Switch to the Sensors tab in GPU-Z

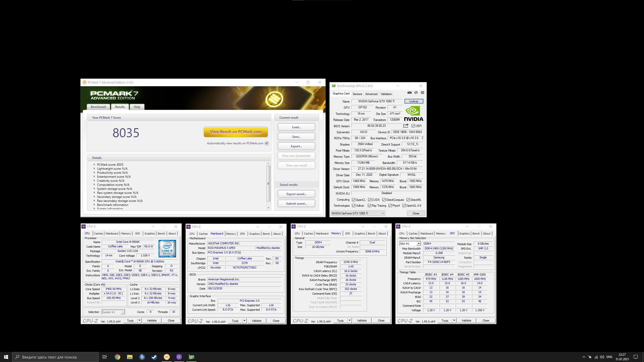[x=357, y=94]
